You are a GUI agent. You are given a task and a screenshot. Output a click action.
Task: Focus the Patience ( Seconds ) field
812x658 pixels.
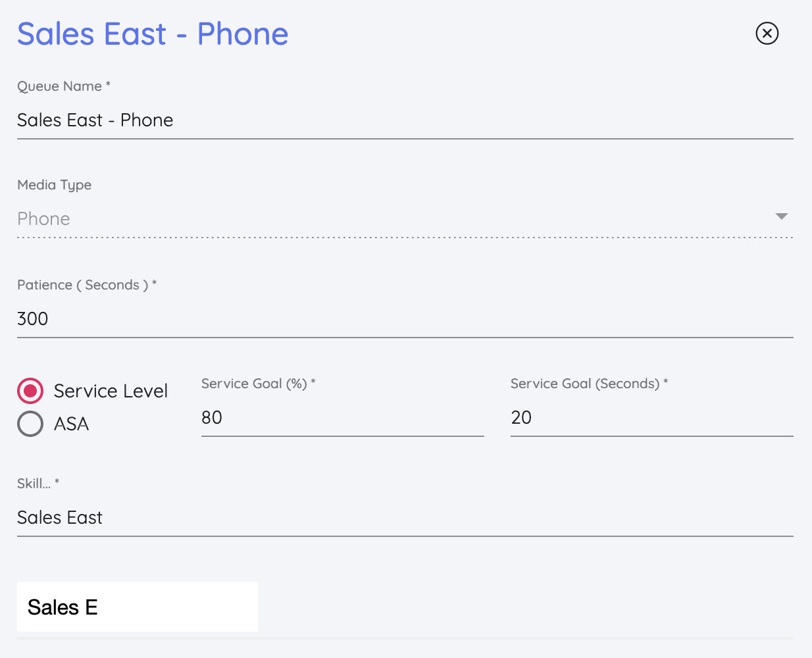click(x=263, y=319)
